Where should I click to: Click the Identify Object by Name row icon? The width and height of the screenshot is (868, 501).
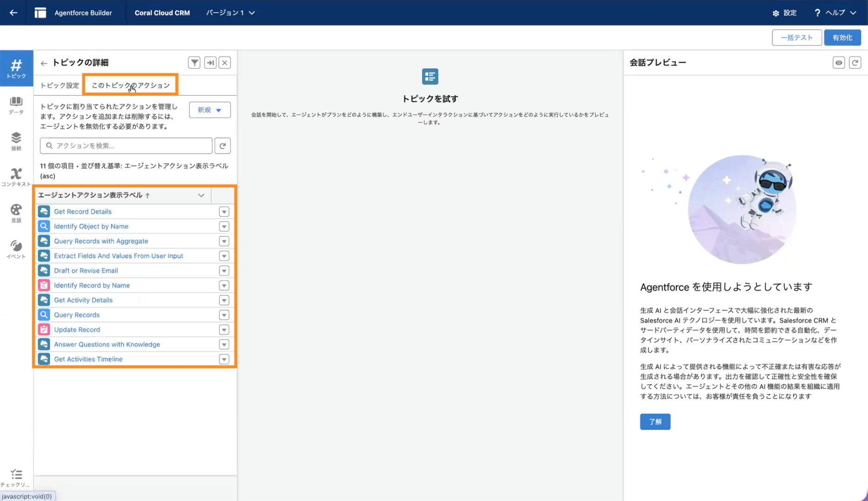44,226
